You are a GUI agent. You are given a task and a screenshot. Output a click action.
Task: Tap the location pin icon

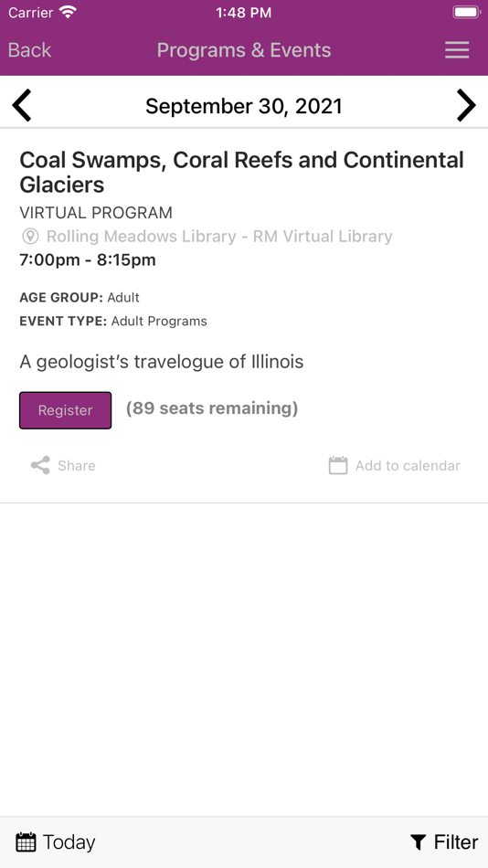tap(30, 237)
